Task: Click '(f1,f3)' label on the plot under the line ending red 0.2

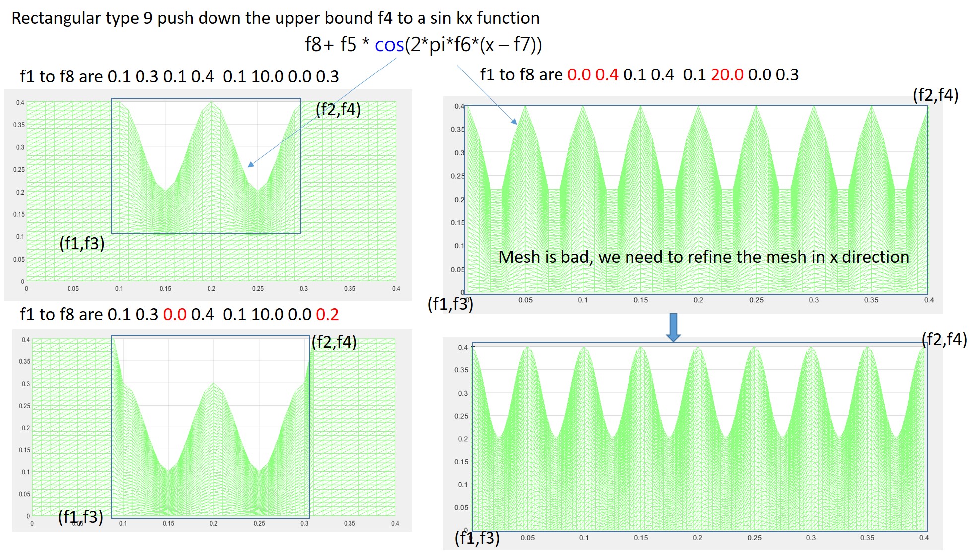Action: coord(80,517)
